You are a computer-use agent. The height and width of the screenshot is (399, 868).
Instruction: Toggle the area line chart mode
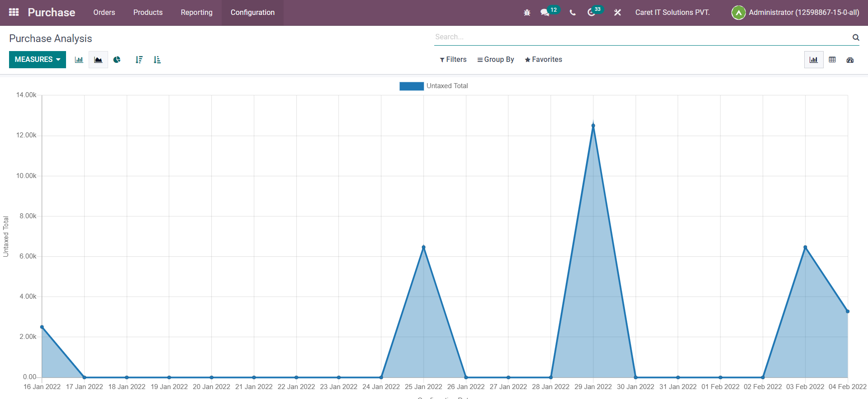point(98,60)
